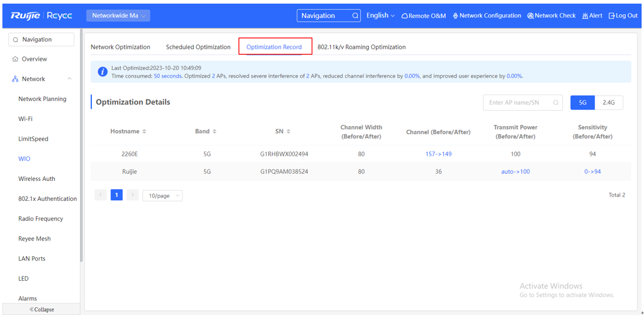Viewport: 644px width, 318px height.
Task: Switch to the 5G band filter
Action: pos(582,103)
